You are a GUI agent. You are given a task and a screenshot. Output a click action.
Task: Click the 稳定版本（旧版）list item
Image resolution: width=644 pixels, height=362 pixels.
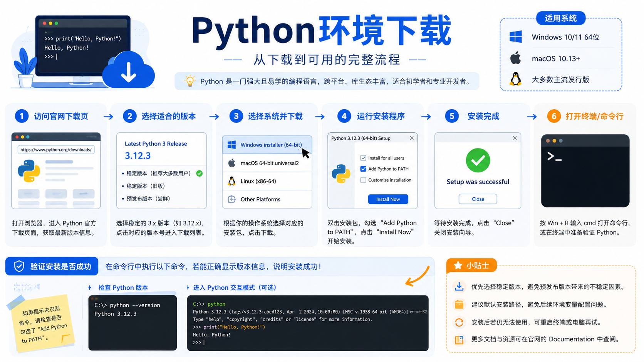pyautogui.click(x=144, y=186)
